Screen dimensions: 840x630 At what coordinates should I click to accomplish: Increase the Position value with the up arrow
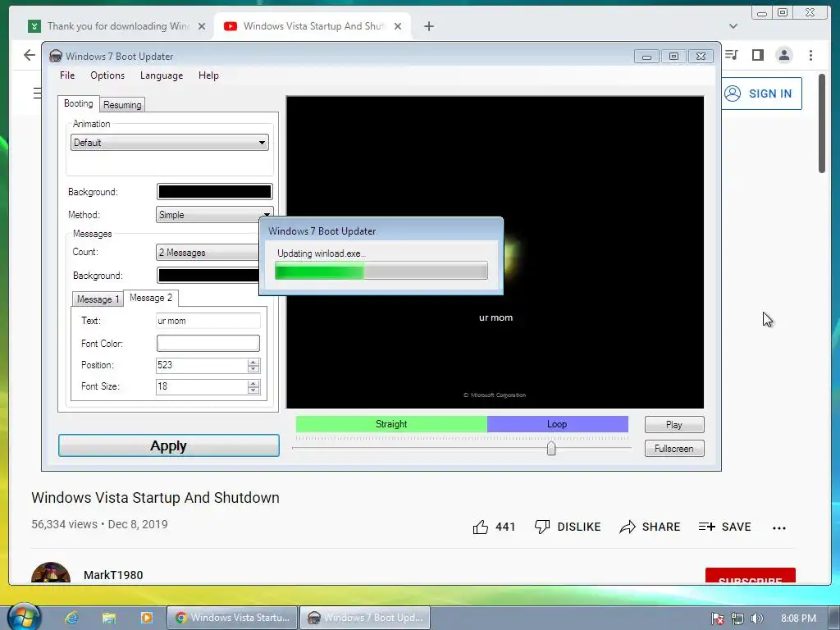click(253, 362)
